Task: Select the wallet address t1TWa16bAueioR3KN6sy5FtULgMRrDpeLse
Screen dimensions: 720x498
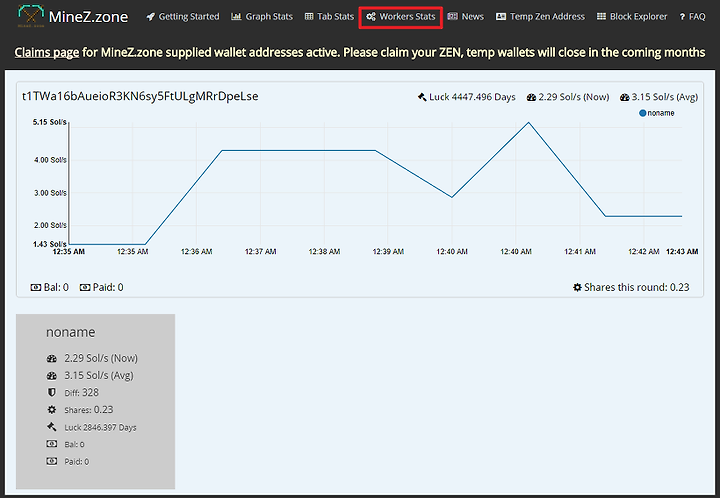Action: [140, 96]
